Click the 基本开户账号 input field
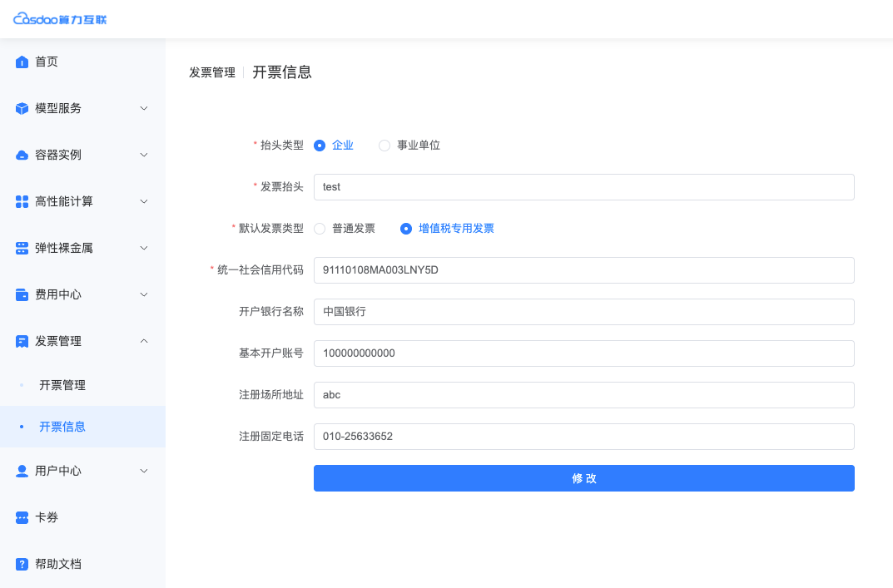The width and height of the screenshot is (893, 588). point(583,353)
